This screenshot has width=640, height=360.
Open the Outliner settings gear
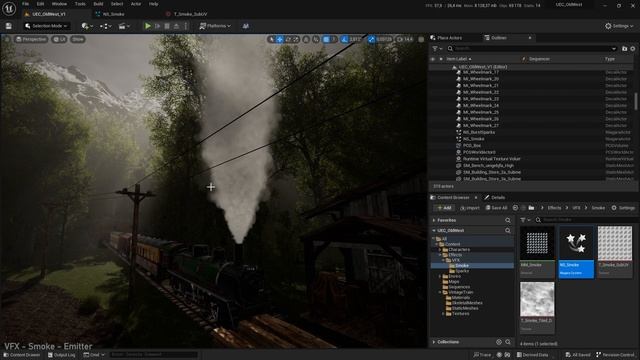pos(633,49)
